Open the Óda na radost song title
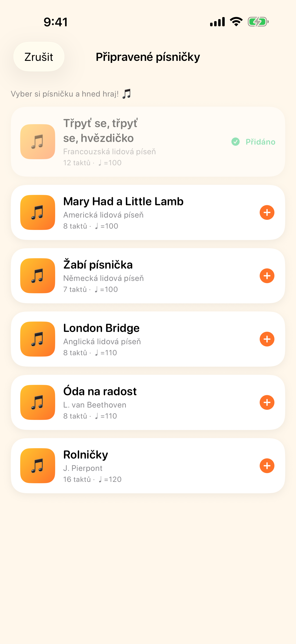Viewport: 296px width, 644px height. click(x=100, y=391)
